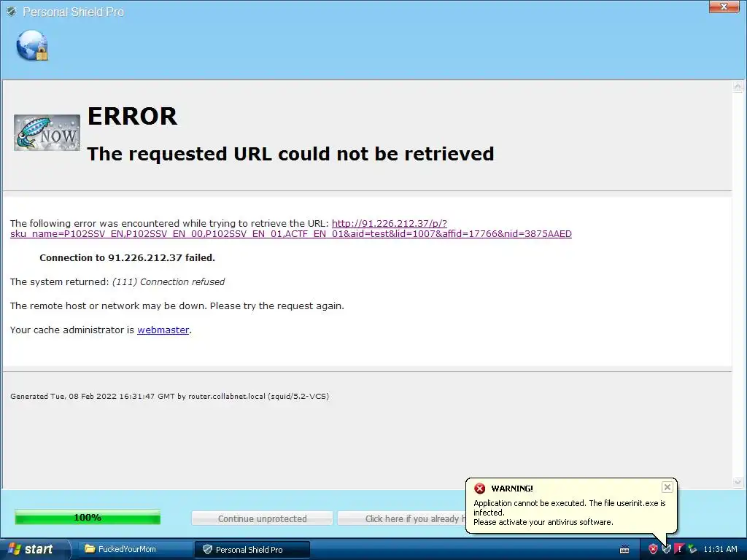Click the red error icon in WARNING balloon

coord(480,489)
